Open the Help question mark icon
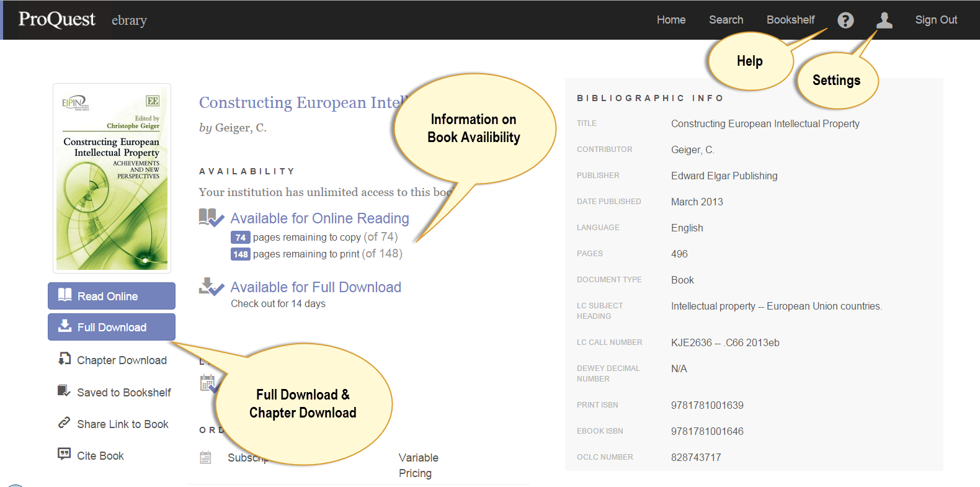The height and width of the screenshot is (487, 980). (845, 20)
